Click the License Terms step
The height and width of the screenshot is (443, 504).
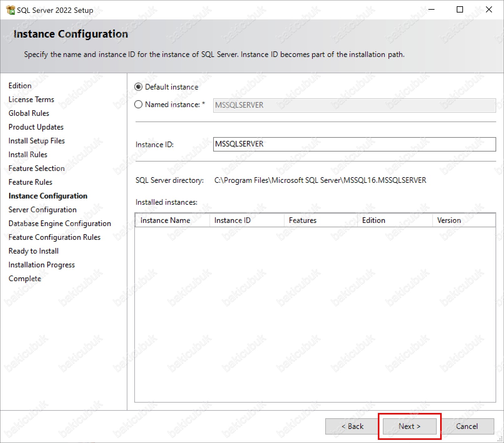31,99
